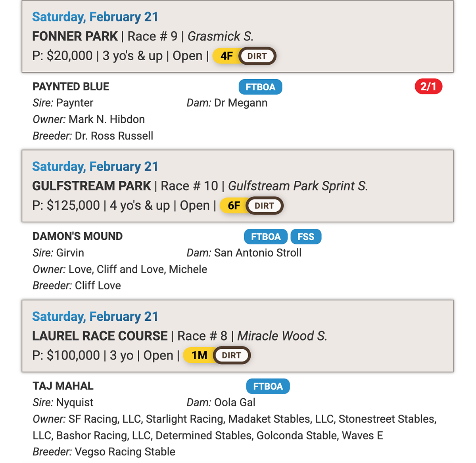Click the DIRT surface pill for Gulfstream Park

coord(264,206)
